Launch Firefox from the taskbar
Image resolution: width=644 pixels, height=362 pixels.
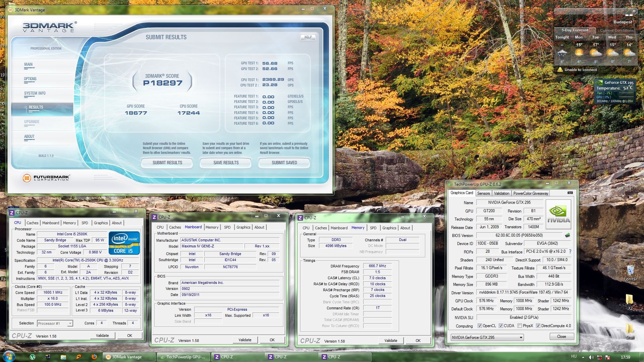point(94,357)
